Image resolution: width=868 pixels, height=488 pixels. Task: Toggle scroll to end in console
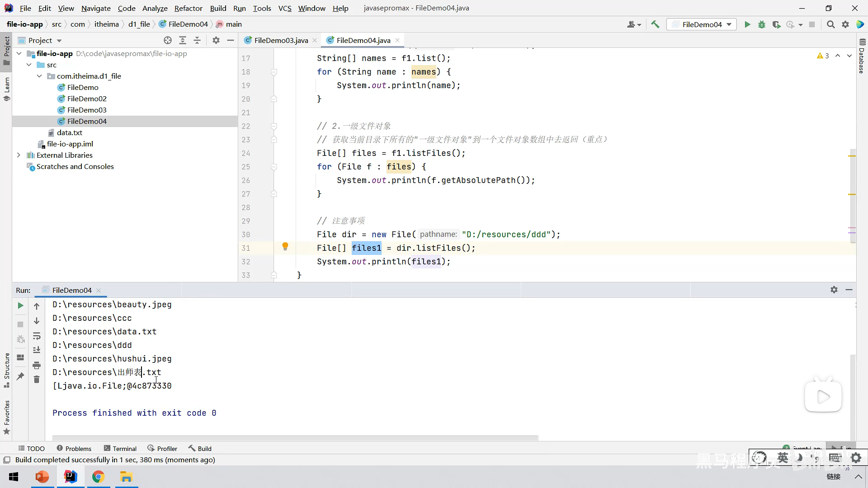pos(37,350)
